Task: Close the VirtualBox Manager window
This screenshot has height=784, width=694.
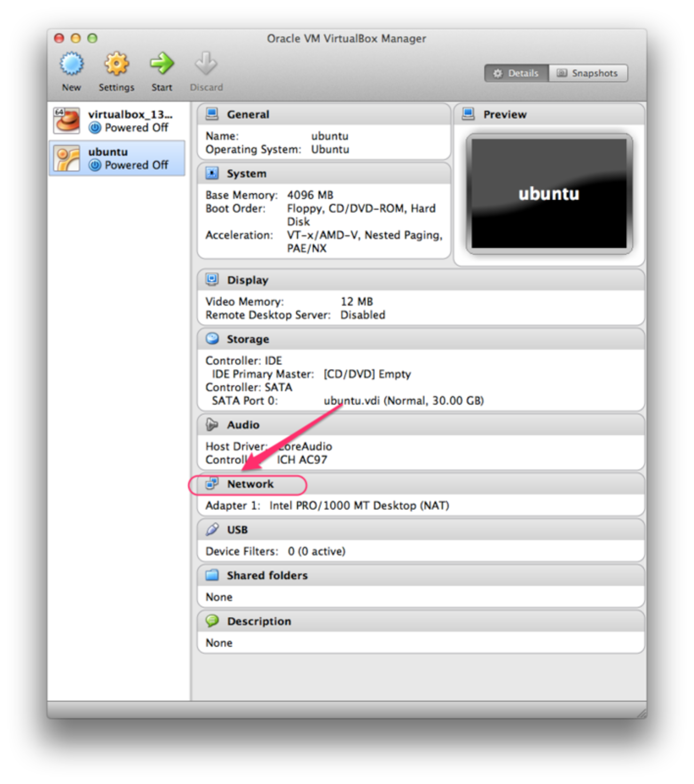Action: (x=59, y=38)
